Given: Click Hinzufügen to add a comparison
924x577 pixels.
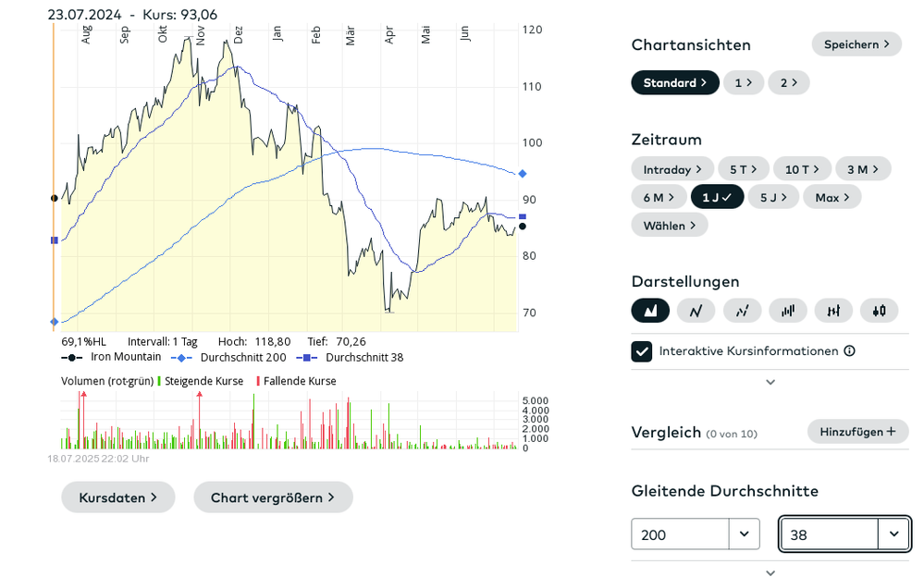Looking at the screenshot, I should coord(858,431).
